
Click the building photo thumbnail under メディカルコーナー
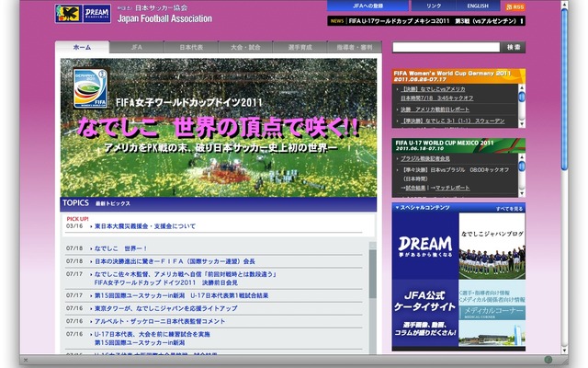[x=492, y=334]
